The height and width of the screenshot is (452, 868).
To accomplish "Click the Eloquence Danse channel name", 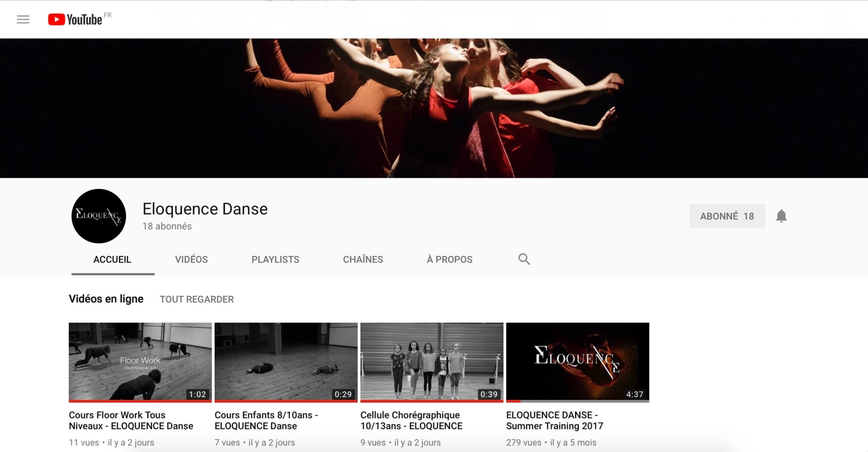I will tap(205, 209).
